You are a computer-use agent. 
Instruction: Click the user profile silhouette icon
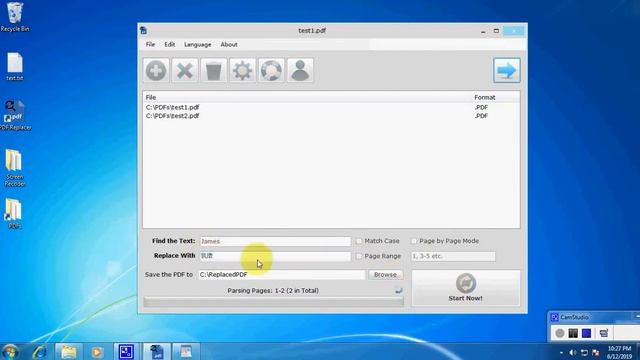(x=300, y=71)
